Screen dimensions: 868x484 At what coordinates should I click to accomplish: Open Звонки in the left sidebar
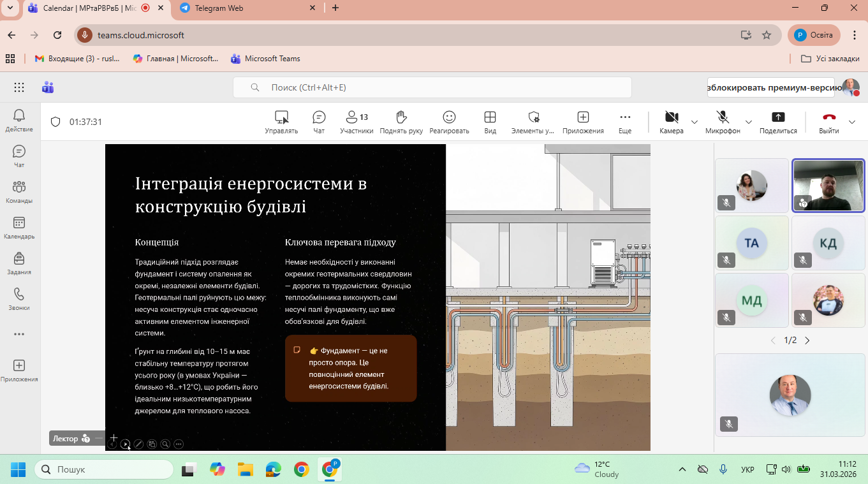[19, 299]
